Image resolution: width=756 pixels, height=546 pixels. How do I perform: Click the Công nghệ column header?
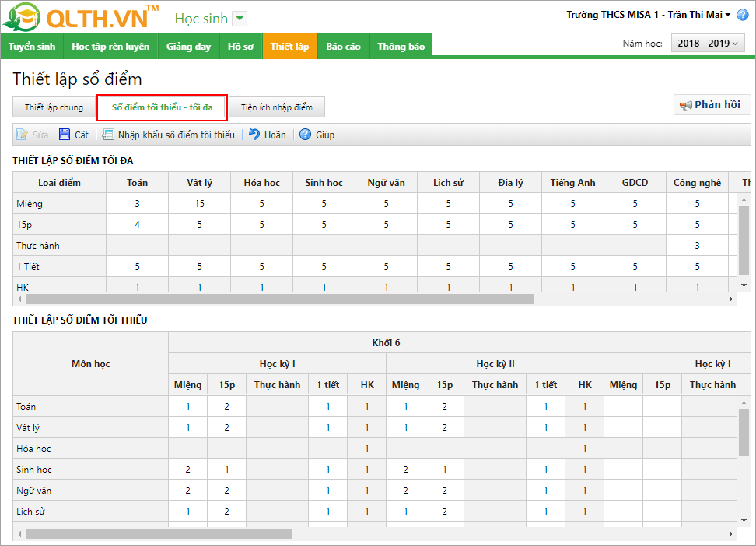[697, 182]
